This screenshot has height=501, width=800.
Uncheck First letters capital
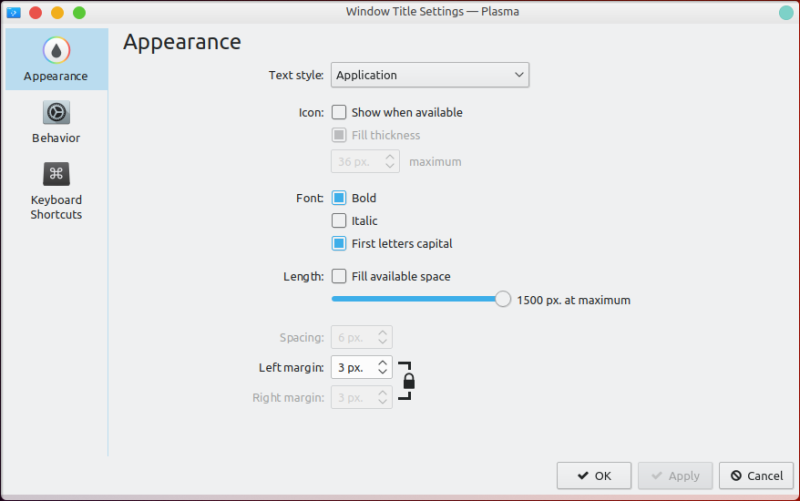339,244
